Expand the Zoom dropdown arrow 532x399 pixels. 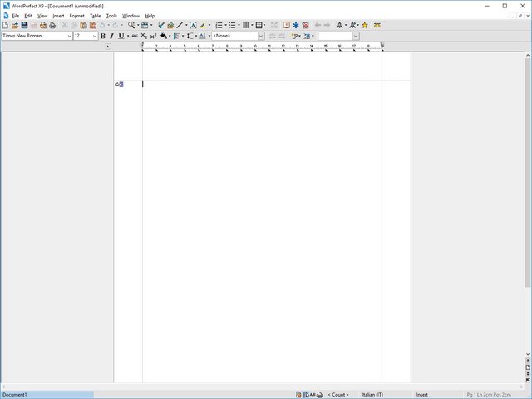coord(138,26)
